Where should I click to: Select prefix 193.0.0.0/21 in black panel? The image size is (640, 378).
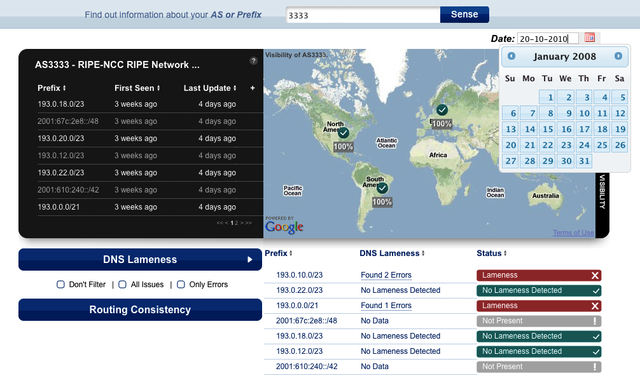[x=58, y=207]
